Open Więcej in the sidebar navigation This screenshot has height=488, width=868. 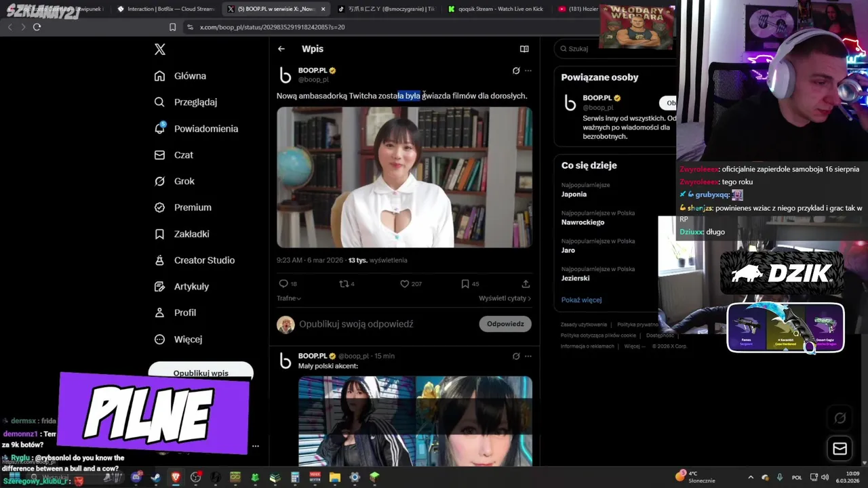point(178,339)
